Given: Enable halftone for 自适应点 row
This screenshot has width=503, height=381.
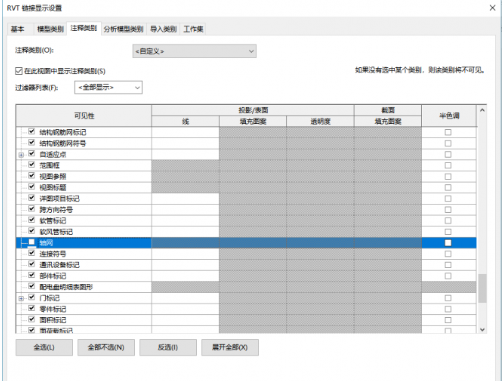Looking at the screenshot, I should click(x=448, y=154).
